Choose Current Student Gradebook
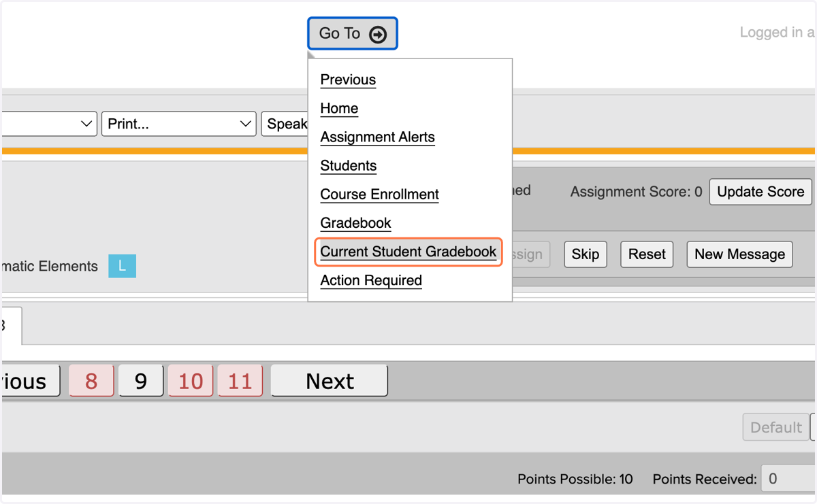Screen dimensions: 817x504 click(x=408, y=252)
